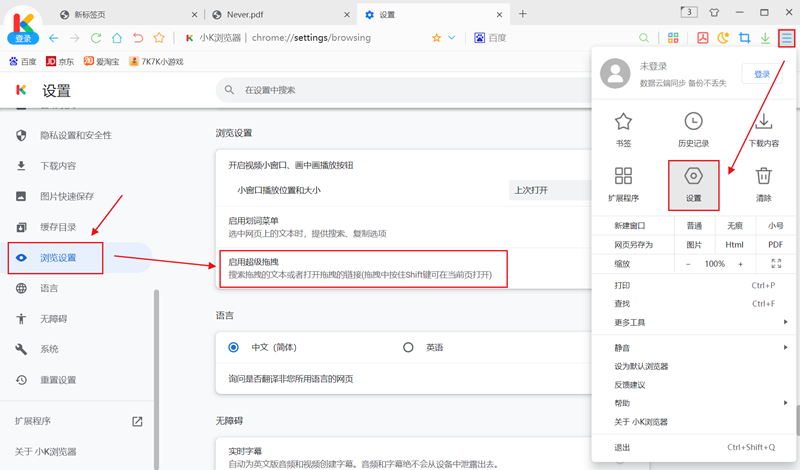Viewport: 800px width, 470px height.
Task: Select 浏览设置 in the settings sidebar
Action: (57, 258)
